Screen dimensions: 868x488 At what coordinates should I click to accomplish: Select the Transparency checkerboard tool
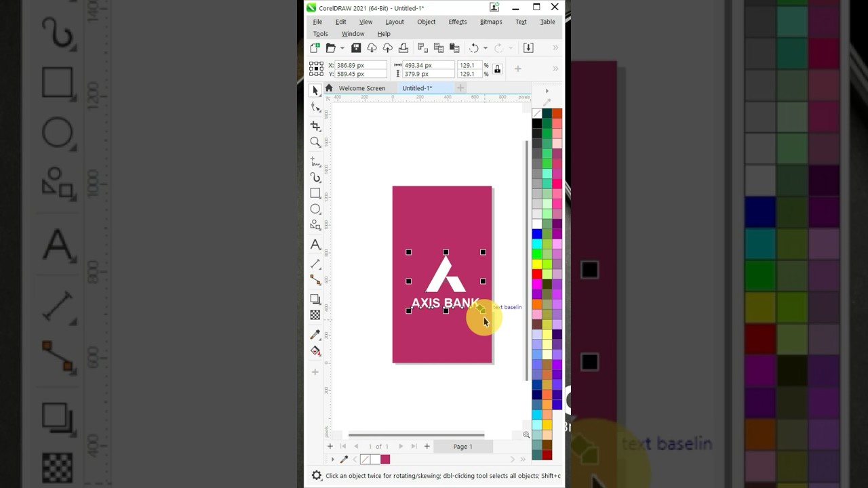(x=315, y=315)
